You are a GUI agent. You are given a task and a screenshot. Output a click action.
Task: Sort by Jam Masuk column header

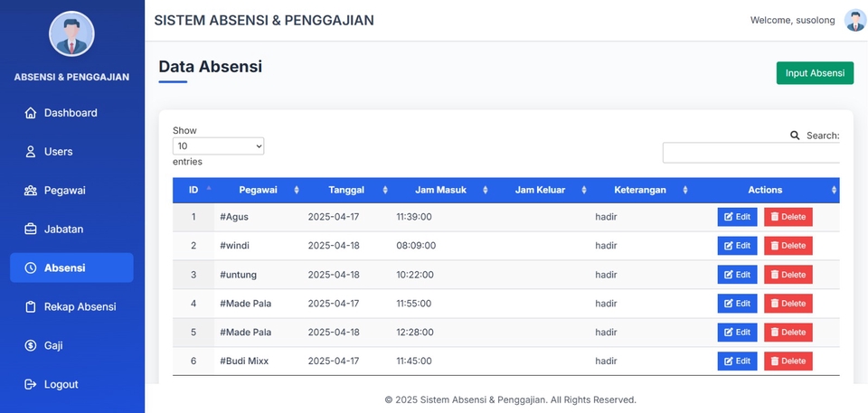tap(440, 190)
